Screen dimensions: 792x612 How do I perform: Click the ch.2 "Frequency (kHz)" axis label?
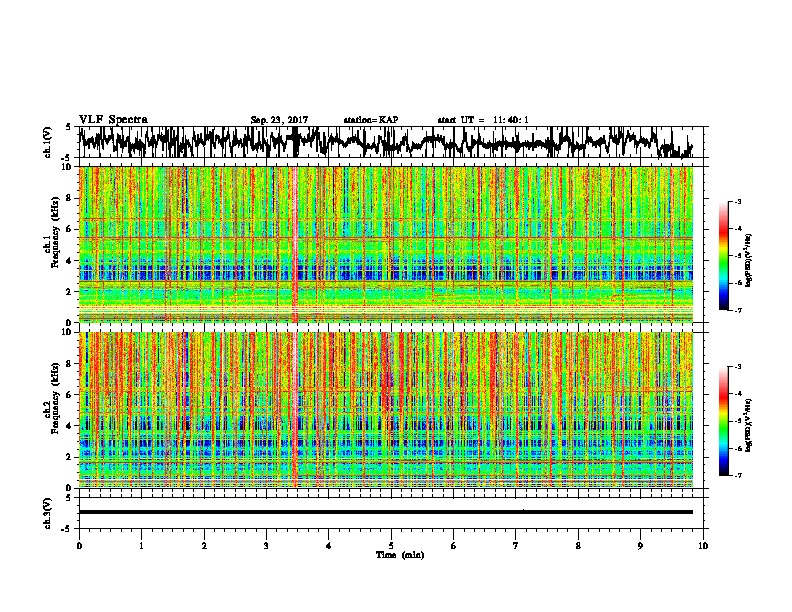pyautogui.click(x=56, y=398)
